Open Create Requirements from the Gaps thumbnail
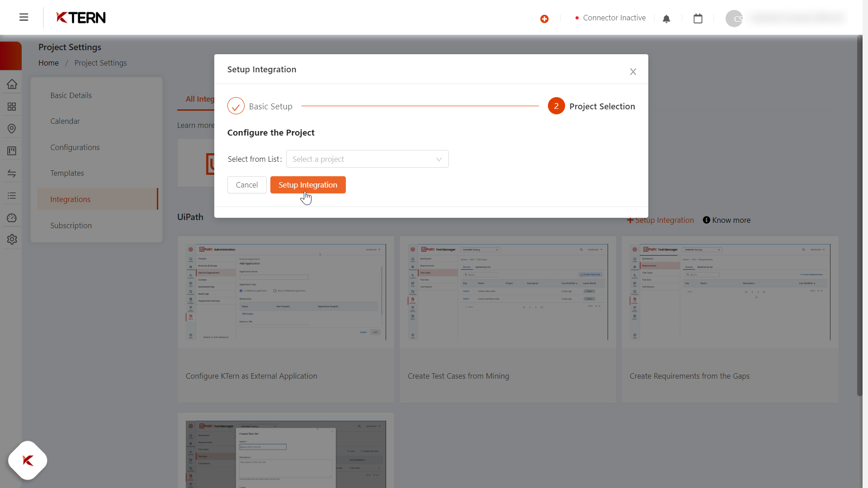This screenshot has width=868, height=488. tap(730, 292)
